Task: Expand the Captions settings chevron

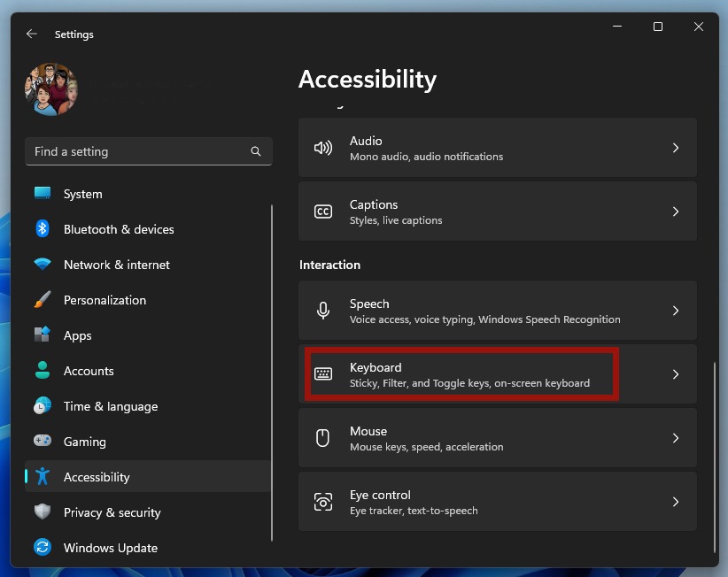Action: [x=675, y=211]
